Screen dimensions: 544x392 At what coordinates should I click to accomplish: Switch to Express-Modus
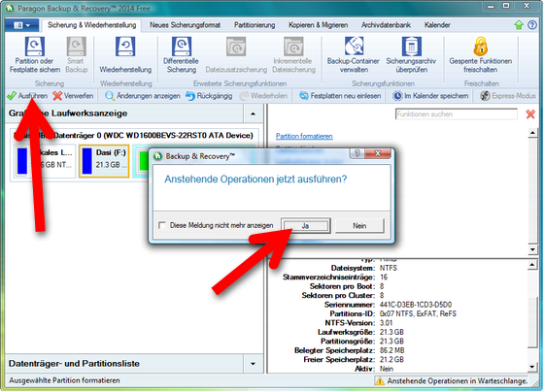(508, 96)
